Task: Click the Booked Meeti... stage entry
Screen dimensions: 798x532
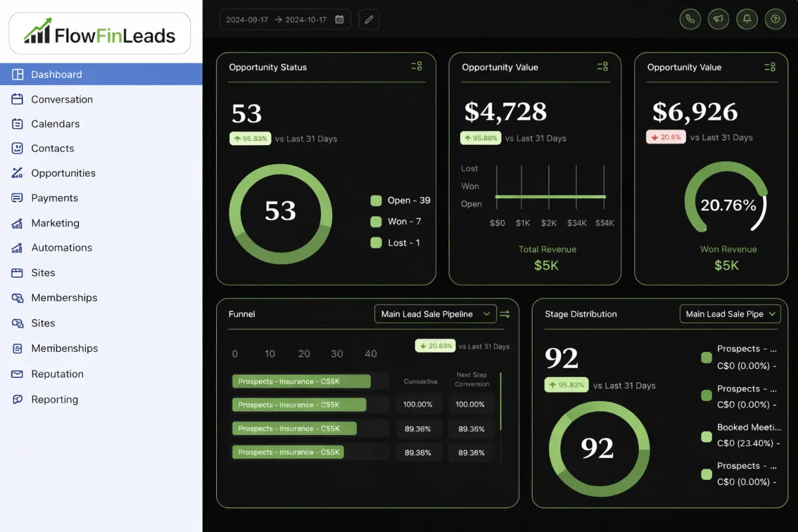Action: 749,428
